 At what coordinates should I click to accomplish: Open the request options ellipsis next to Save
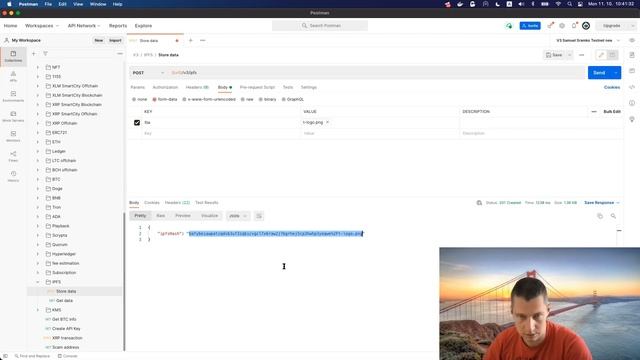point(582,55)
